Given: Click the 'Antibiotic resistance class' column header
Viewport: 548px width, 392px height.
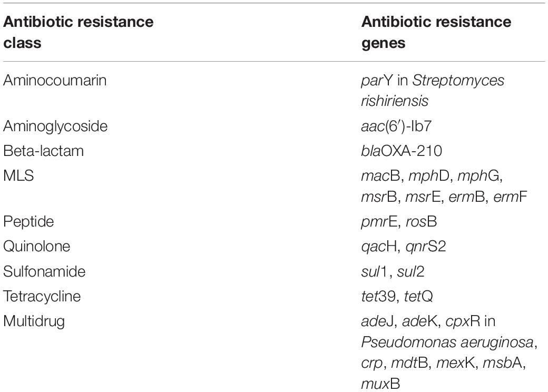Looking at the screenshot, I should click(79, 32).
